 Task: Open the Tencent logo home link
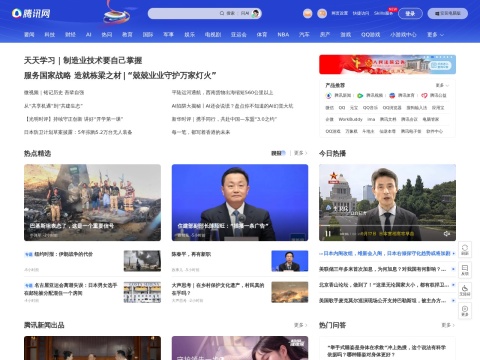pos(31,13)
